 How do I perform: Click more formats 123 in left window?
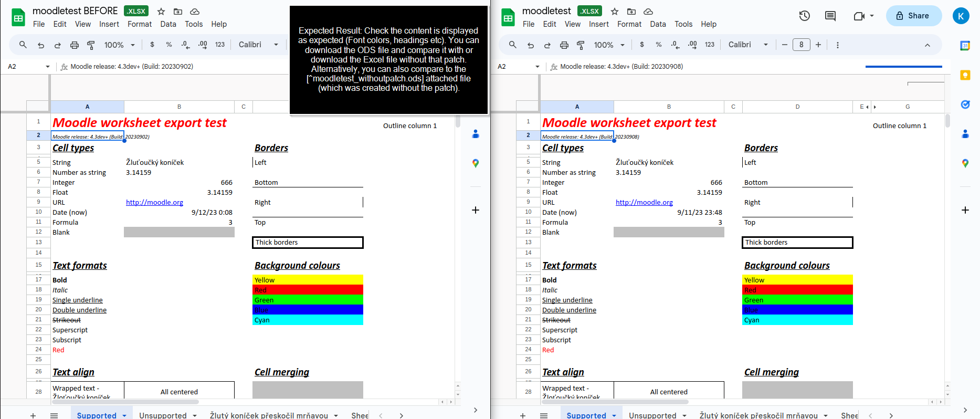pos(220,45)
